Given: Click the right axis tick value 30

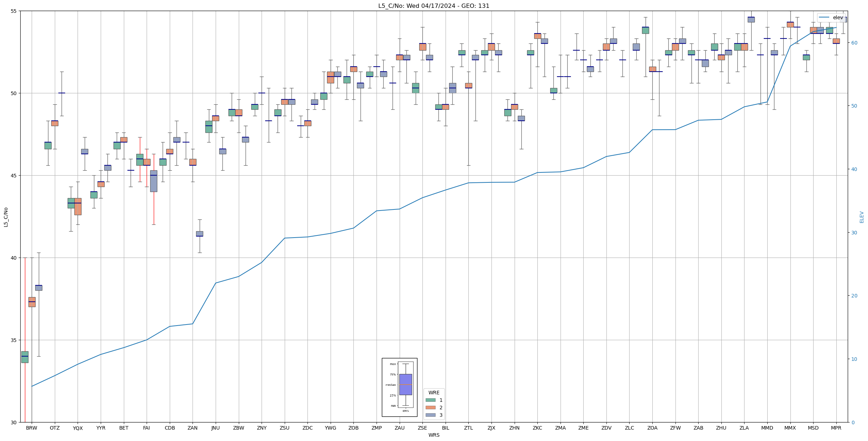Looking at the screenshot, I should pos(854,233).
